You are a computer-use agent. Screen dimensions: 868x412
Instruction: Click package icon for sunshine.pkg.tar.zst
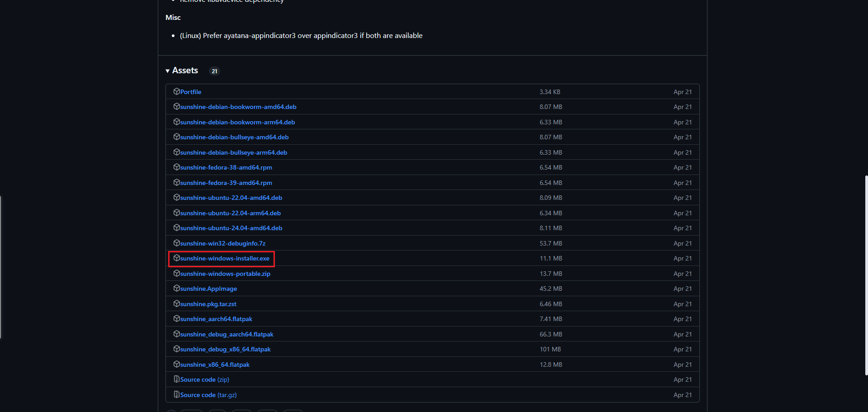177,303
